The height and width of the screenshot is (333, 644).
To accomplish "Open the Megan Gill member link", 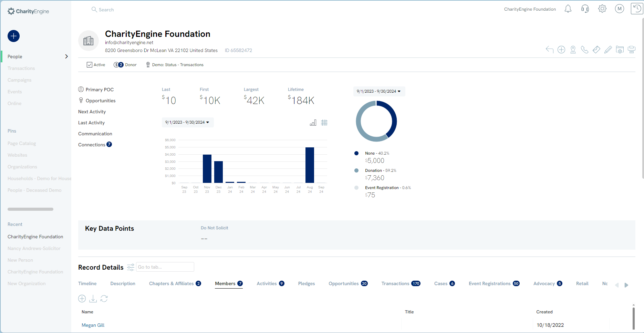I will (x=93, y=325).
